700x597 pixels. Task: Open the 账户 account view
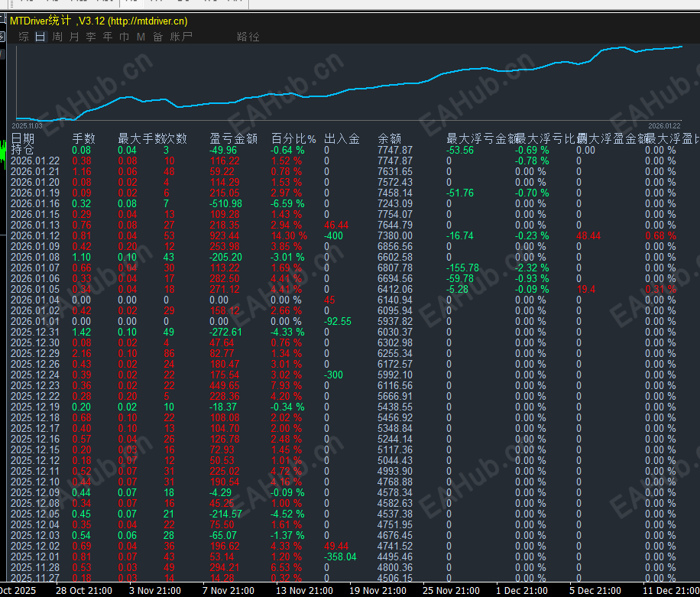(181, 37)
